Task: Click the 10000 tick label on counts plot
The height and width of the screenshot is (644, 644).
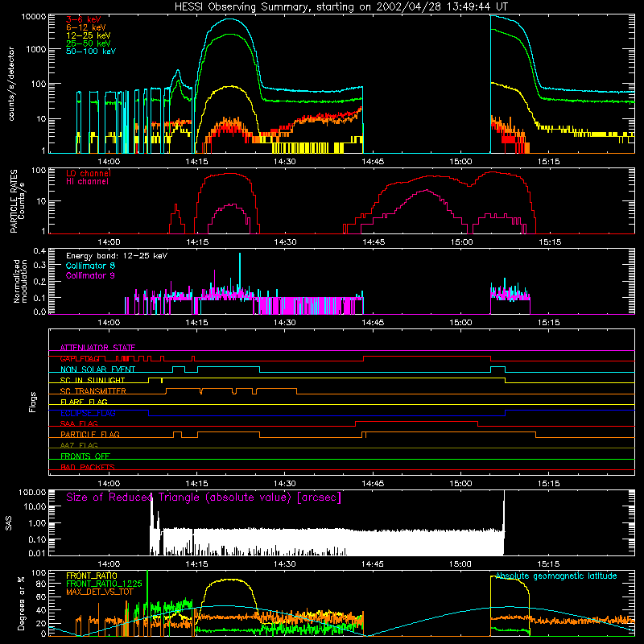Action: coord(34,16)
